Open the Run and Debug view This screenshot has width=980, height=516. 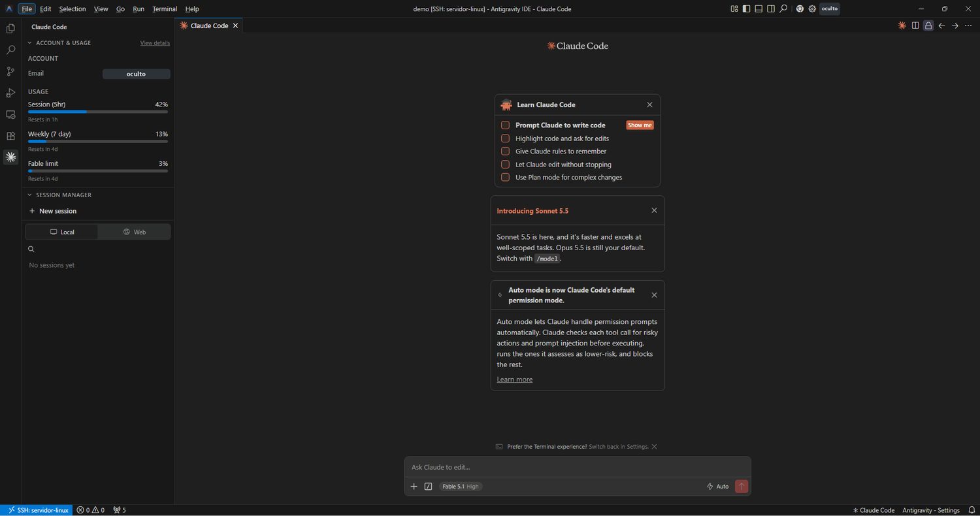pos(10,93)
